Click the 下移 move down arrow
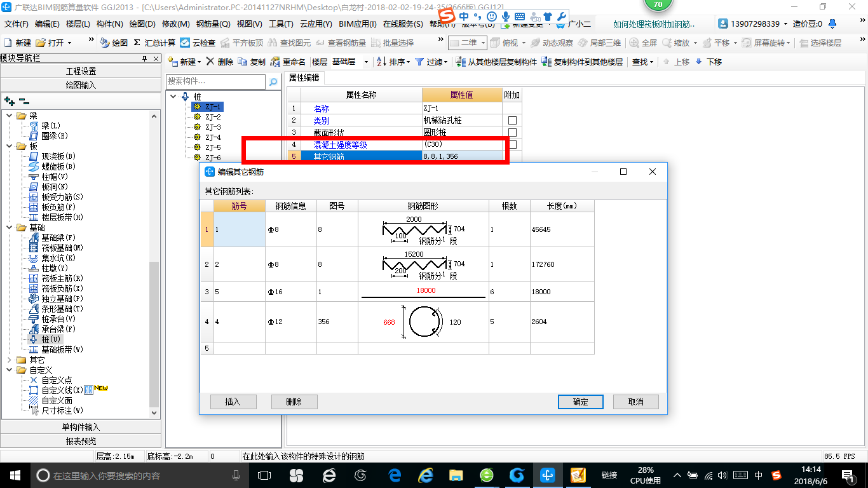The width and height of the screenshot is (868, 488). [699, 62]
